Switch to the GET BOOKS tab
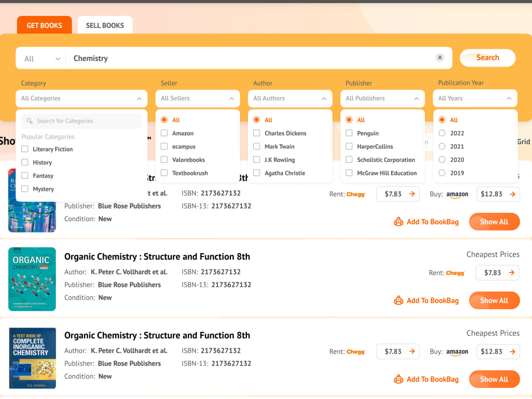Viewport: 532px width, 399px height. coord(45,25)
